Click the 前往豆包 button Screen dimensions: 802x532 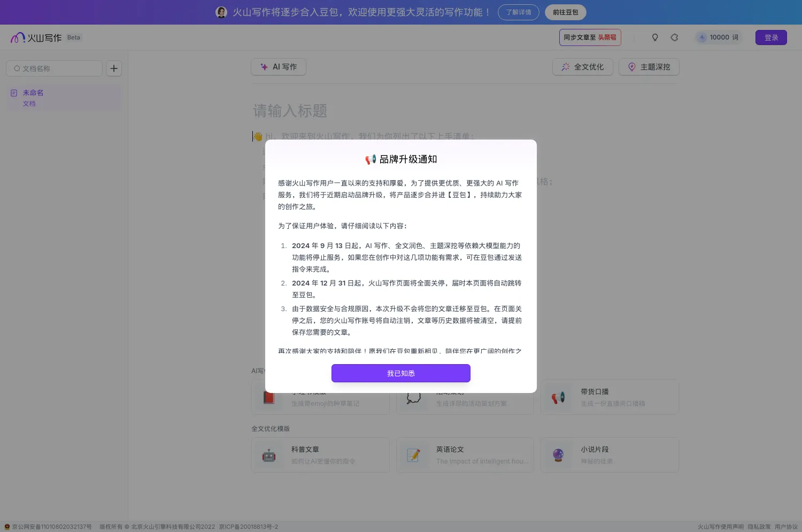565,12
